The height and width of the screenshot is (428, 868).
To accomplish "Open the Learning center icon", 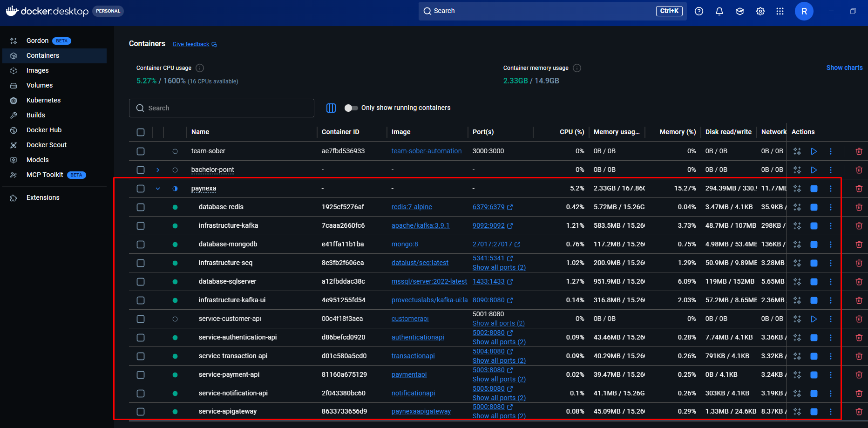I will [x=739, y=11].
